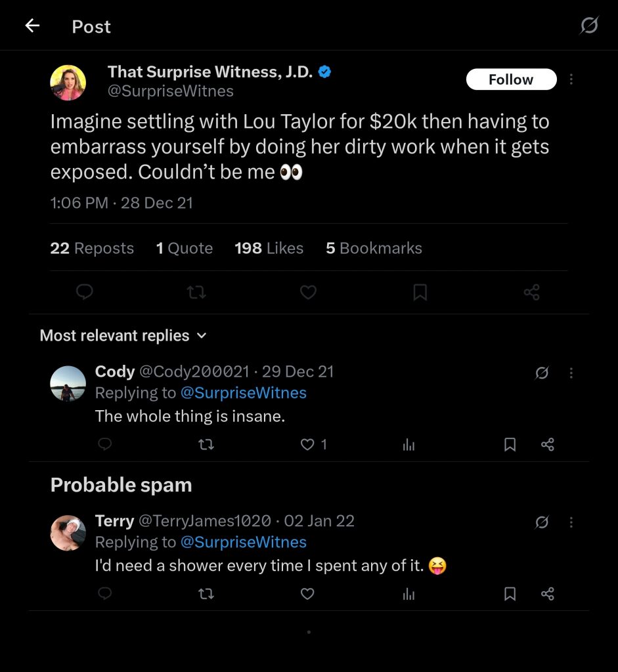Bookmark the main post
The height and width of the screenshot is (672, 618).
click(x=420, y=292)
